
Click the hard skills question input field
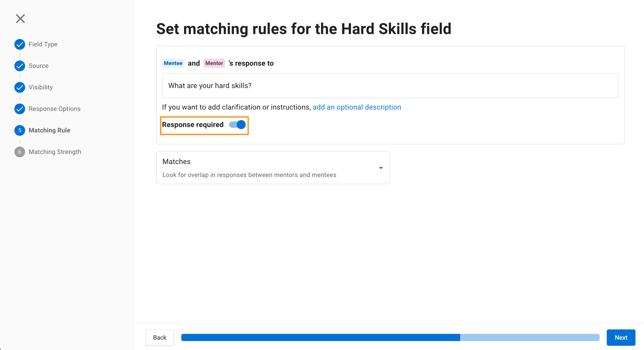click(390, 86)
